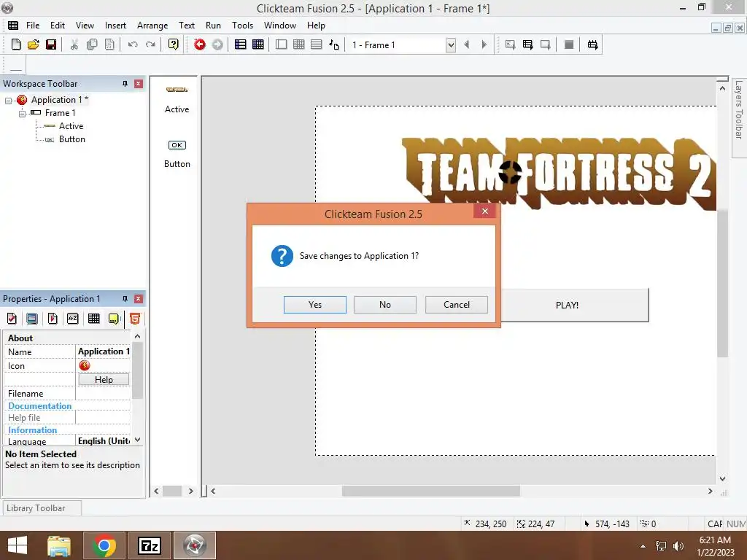Click the Redo arrow icon
747x560 pixels.
150,44
